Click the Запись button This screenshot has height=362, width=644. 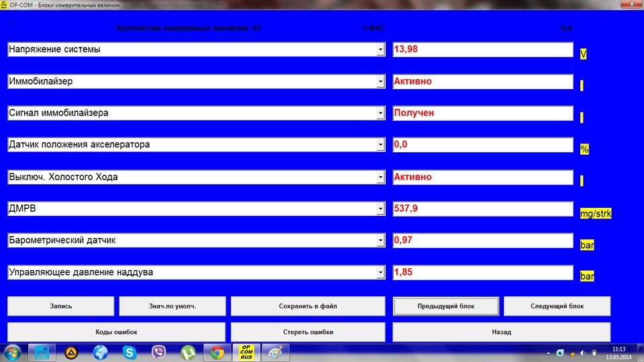(x=61, y=306)
